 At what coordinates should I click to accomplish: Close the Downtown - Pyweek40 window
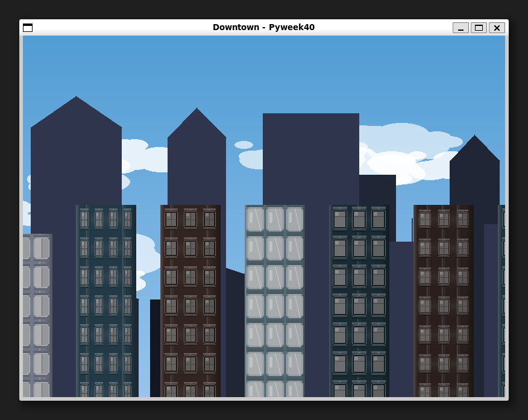click(497, 28)
